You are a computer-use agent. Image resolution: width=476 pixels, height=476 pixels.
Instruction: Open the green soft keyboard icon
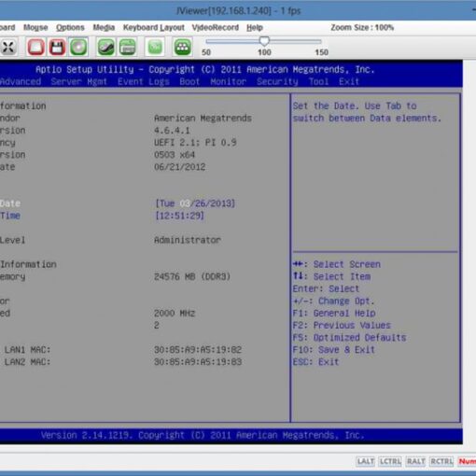point(127,48)
